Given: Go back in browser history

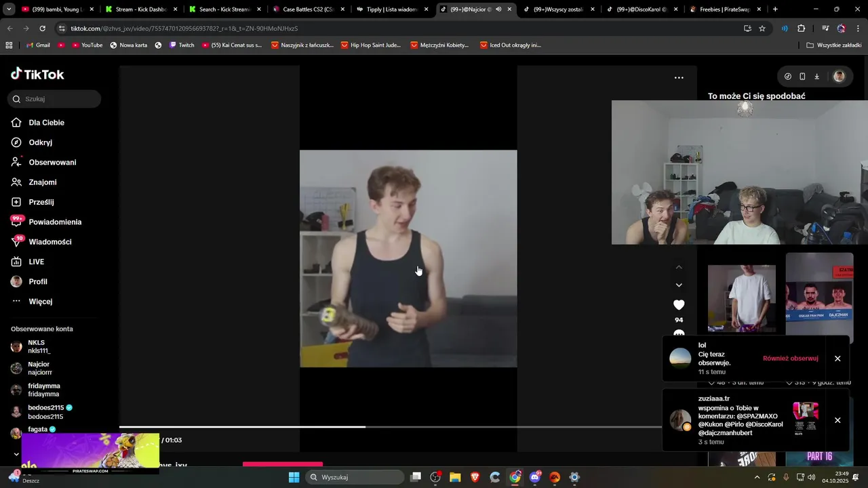Looking at the screenshot, I should click(x=9, y=28).
